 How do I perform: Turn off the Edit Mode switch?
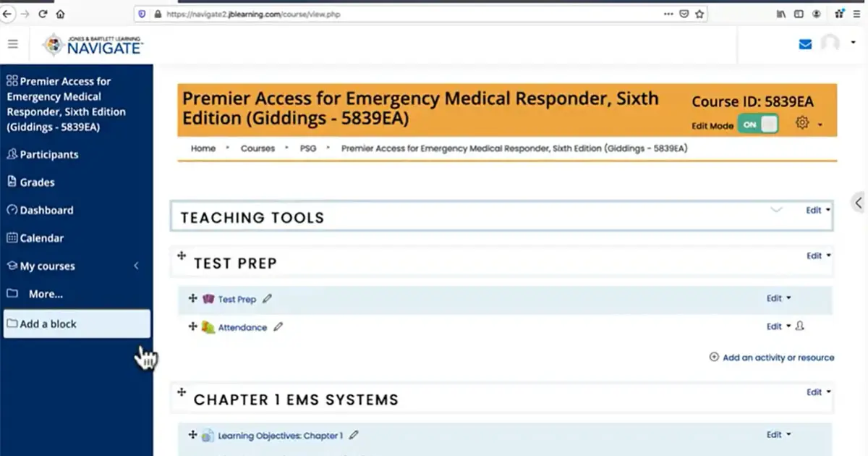[x=757, y=124]
